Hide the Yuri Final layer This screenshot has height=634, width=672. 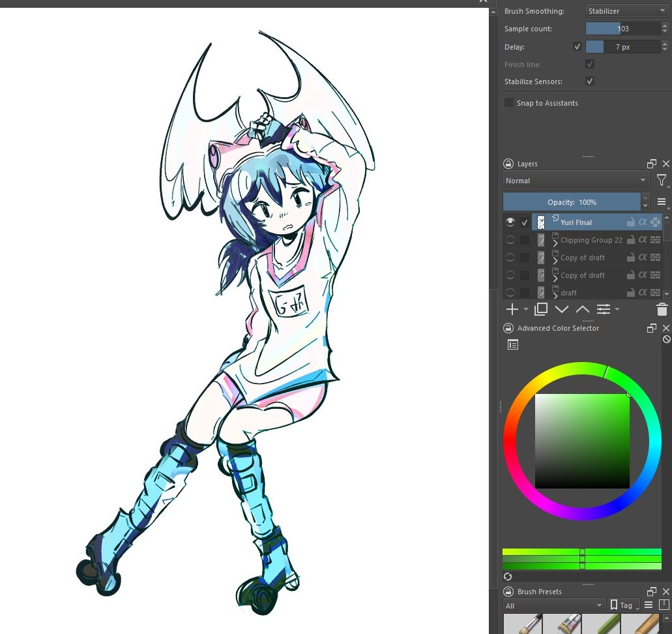coord(510,222)
